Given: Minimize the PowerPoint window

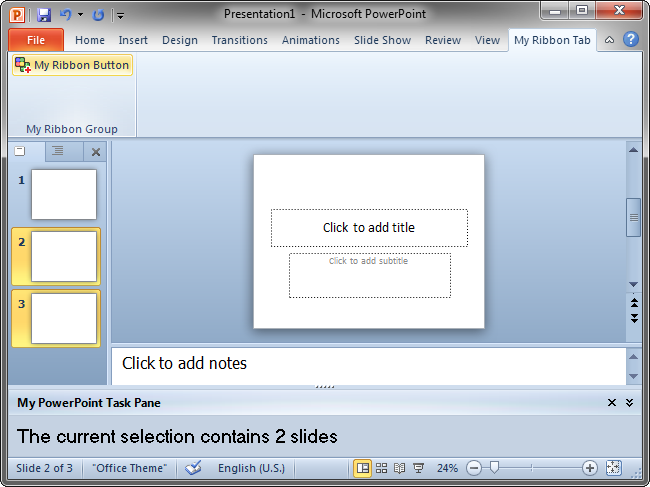Looking at the screenshot, I should click(555, 11).
